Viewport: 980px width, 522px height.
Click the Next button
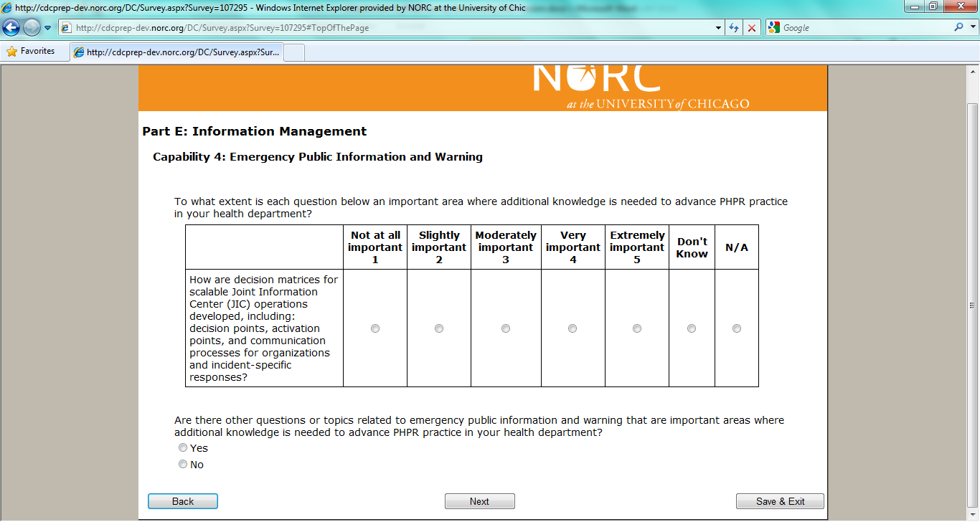tap(479, 502)
